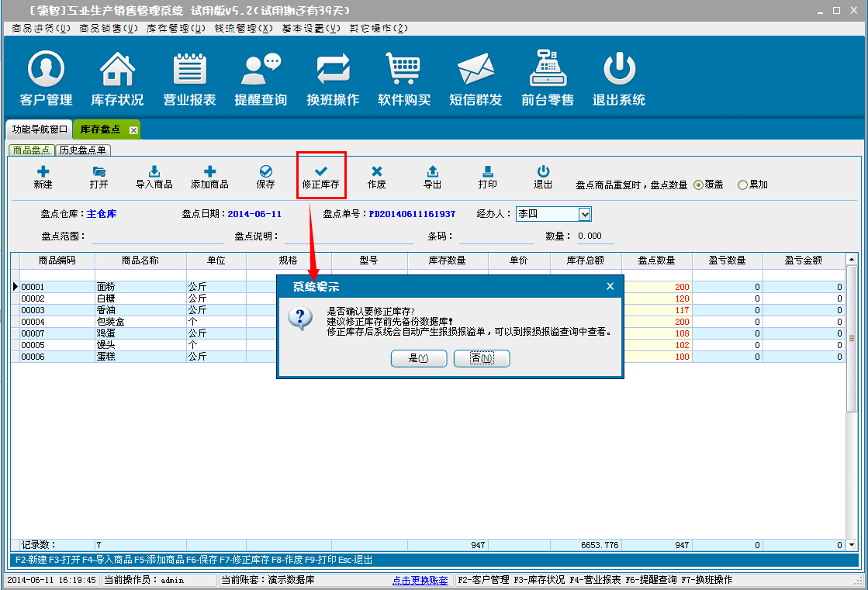Select the 累加 radio option
The height and width of the screenshot is (590, 868).
click(x=742, y=185)
